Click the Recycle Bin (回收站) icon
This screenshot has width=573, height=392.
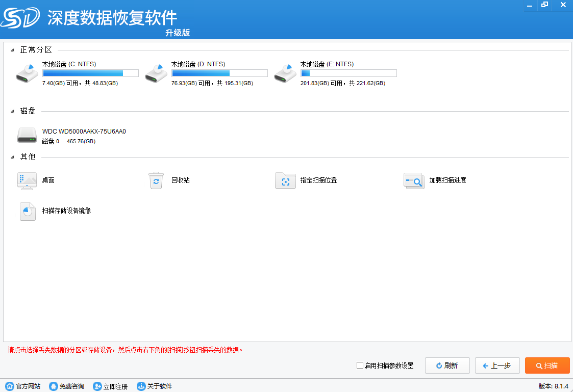click(156, 180)
